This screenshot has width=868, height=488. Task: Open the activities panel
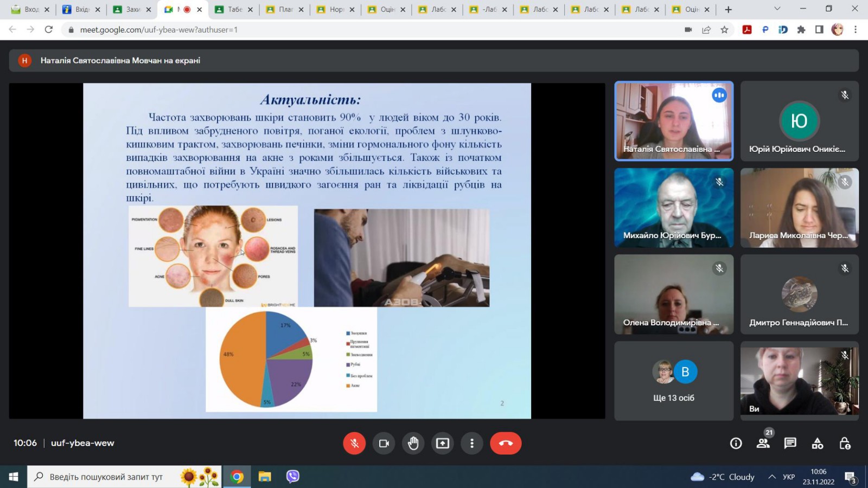818,444
